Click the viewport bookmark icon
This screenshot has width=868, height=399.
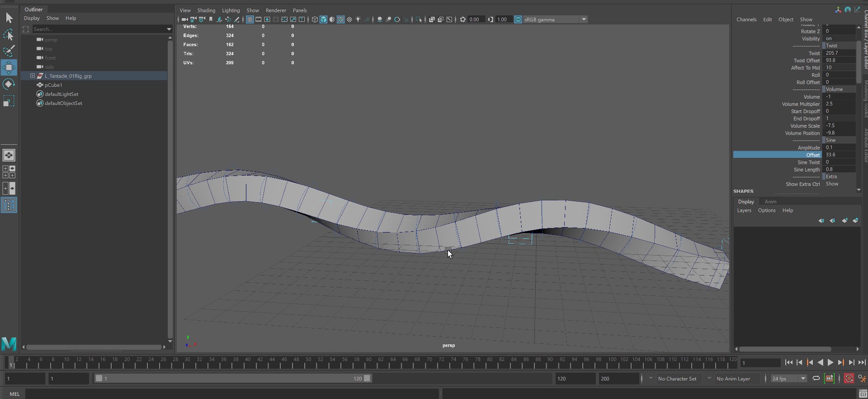tap(211, 19)
